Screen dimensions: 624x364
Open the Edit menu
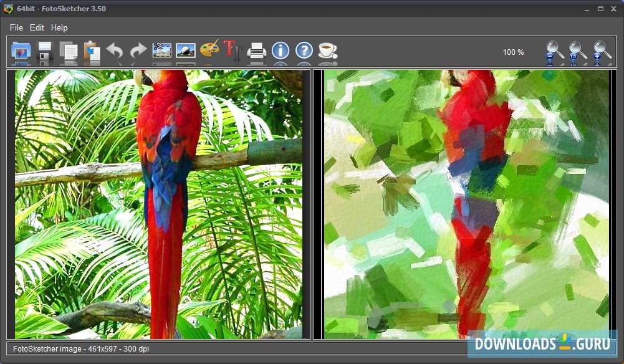click(37, 27)
